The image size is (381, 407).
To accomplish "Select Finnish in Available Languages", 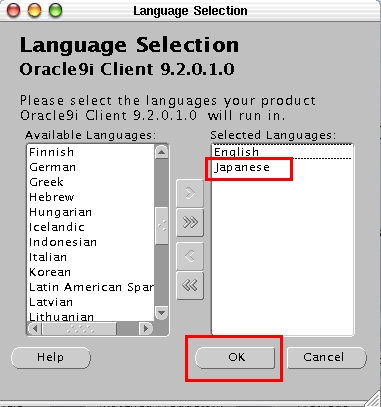I will point(90,152).
